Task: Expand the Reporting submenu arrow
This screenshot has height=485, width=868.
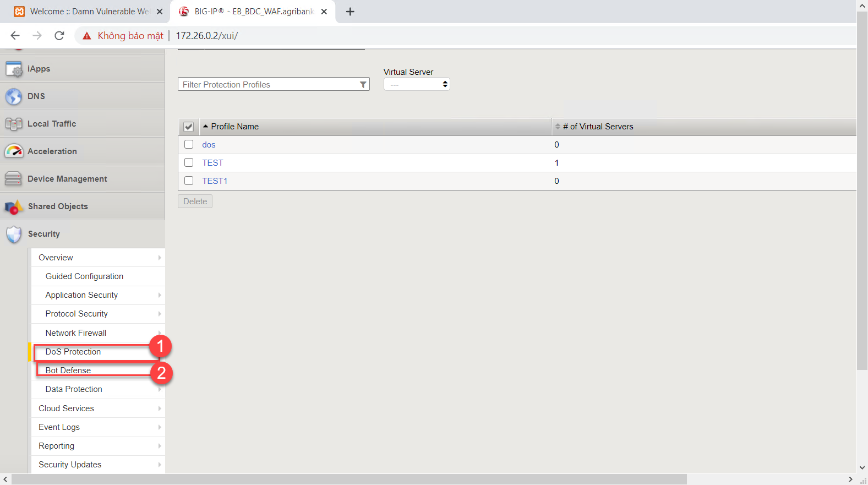Action: click(160, 446)
